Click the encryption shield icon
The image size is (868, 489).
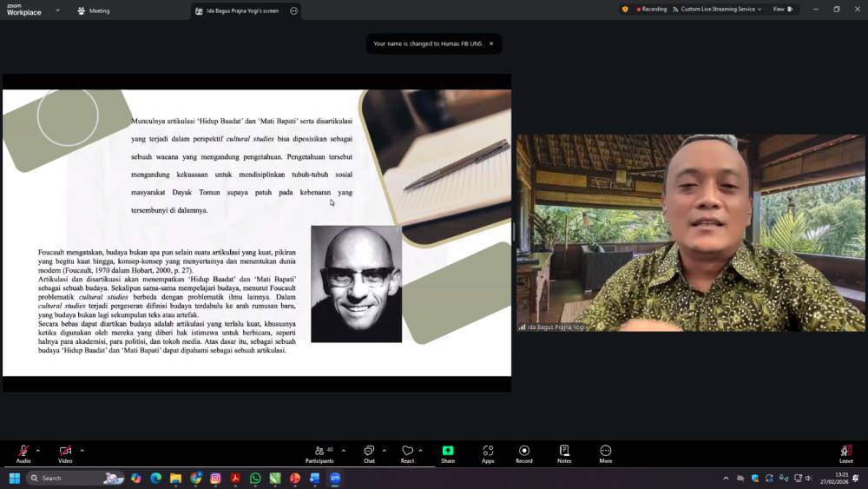coord(625,10)
